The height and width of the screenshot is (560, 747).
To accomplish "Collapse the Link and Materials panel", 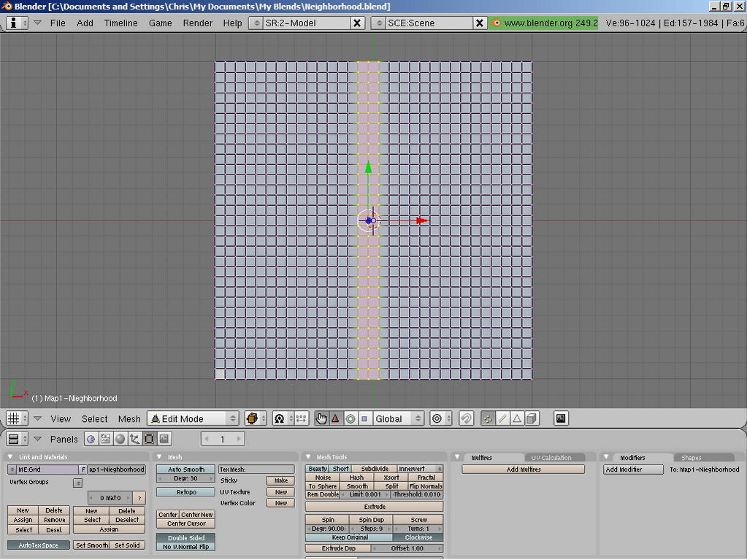I will click(10, 456).
